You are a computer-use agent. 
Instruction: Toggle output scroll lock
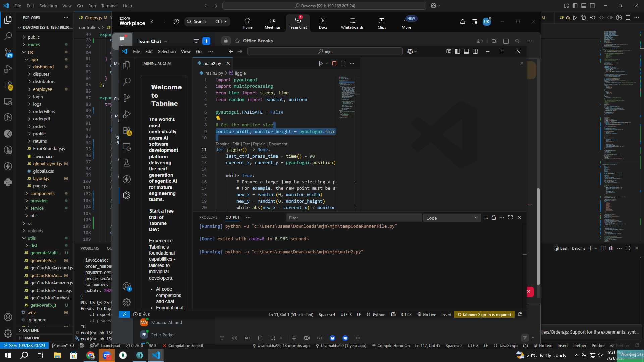(x=494, y=218)
